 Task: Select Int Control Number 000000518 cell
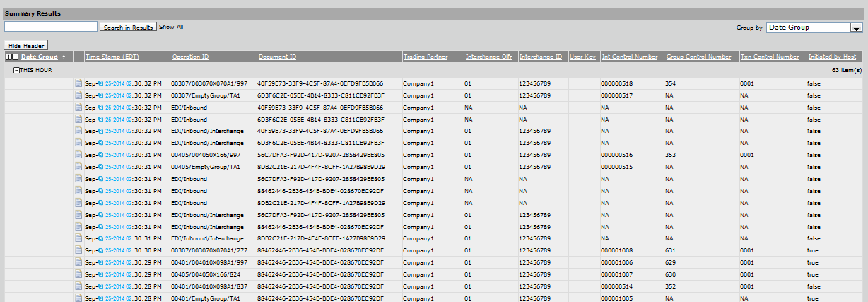[x=616, y=83]
